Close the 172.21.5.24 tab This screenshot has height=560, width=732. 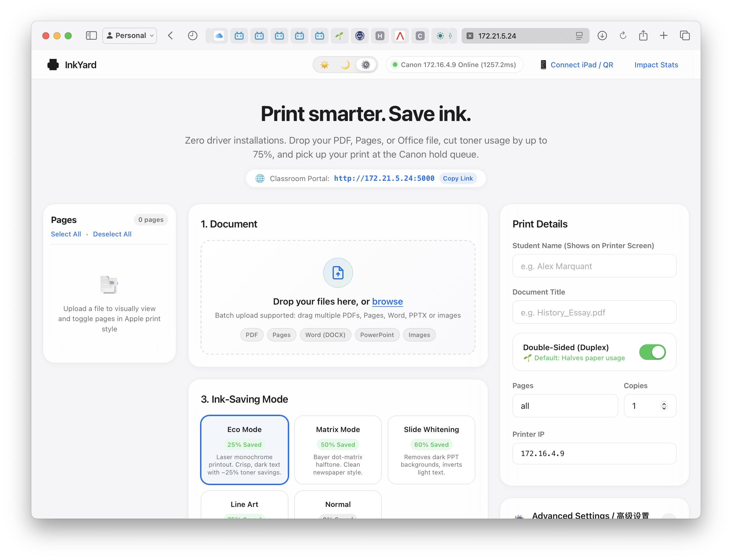(469, 36)
